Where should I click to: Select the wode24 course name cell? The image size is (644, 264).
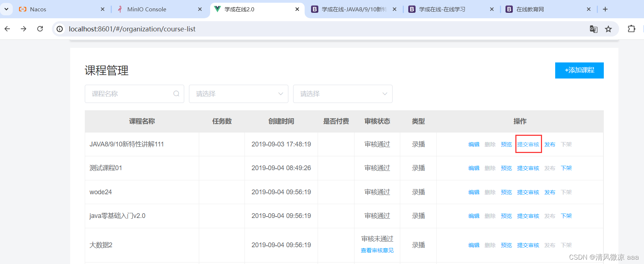pos(142,192)
